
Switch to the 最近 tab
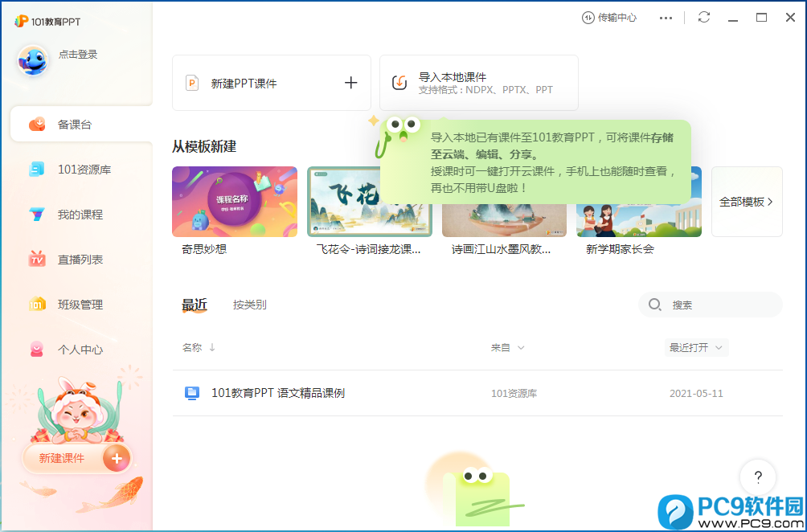tap(195, 305)
